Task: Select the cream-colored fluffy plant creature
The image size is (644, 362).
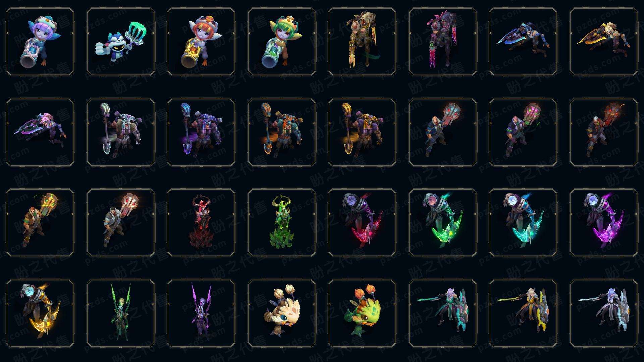Action: coord(282,313)
